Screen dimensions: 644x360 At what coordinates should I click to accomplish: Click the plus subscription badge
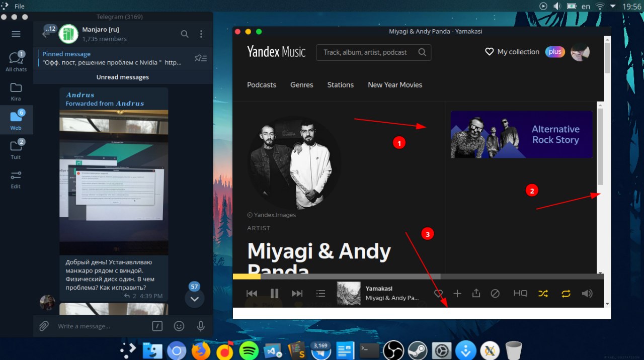click(x=555, y=52)
